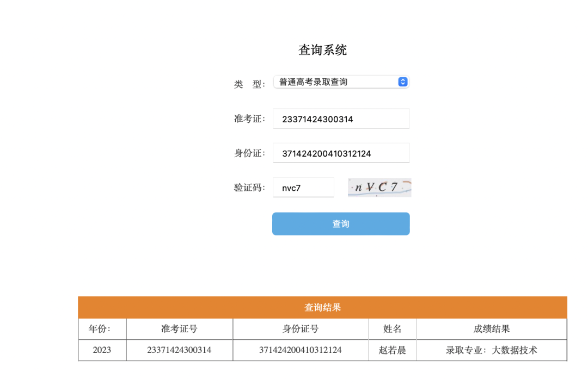Open the 普通高考录取查询 type dropdown

[341, 82]
